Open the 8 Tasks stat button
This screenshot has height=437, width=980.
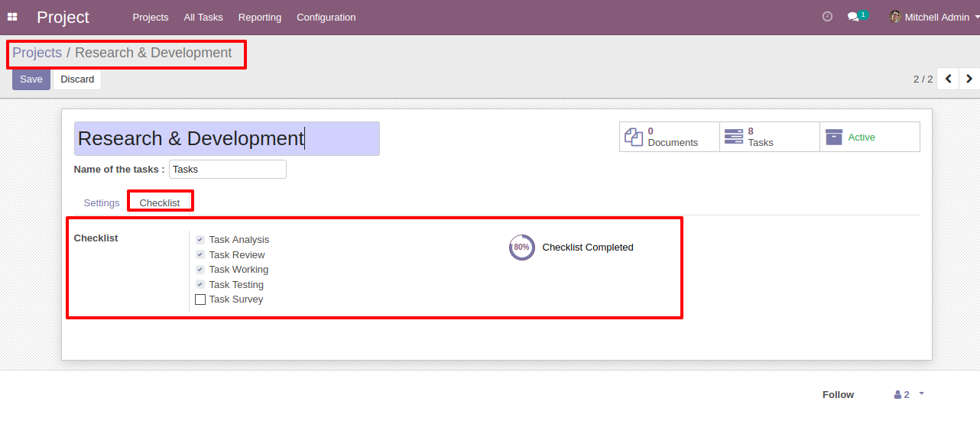(x=770, y=137)
